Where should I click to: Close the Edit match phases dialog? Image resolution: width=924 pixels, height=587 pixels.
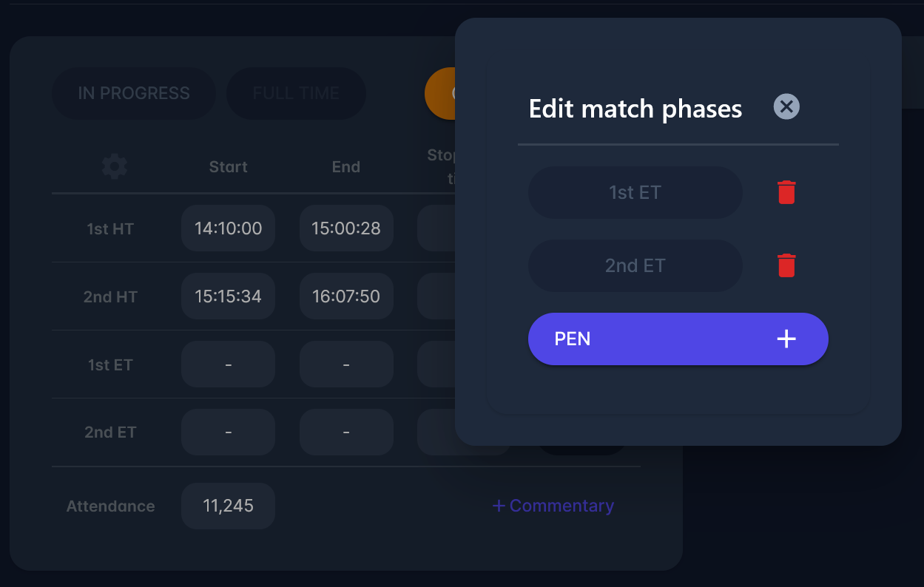(x=786, y=107)
